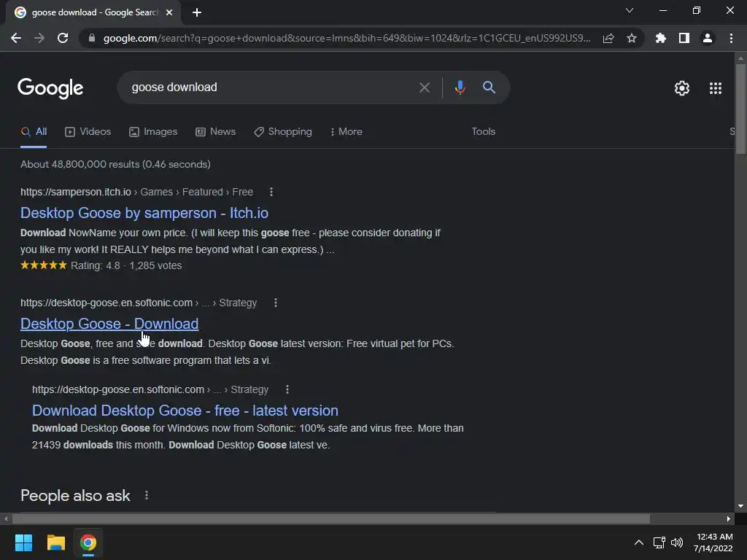
Task: Go back with the browser back arrow
Action: coord(16,38)
